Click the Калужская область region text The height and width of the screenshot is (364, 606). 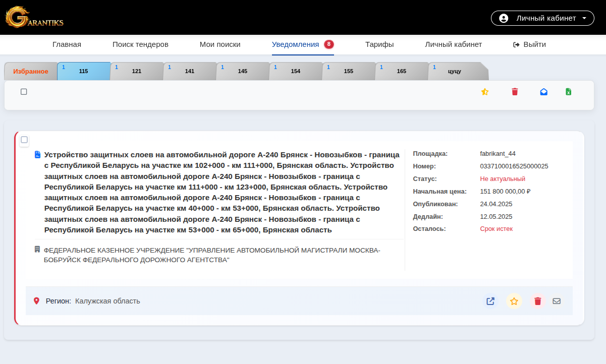[106, 300]
